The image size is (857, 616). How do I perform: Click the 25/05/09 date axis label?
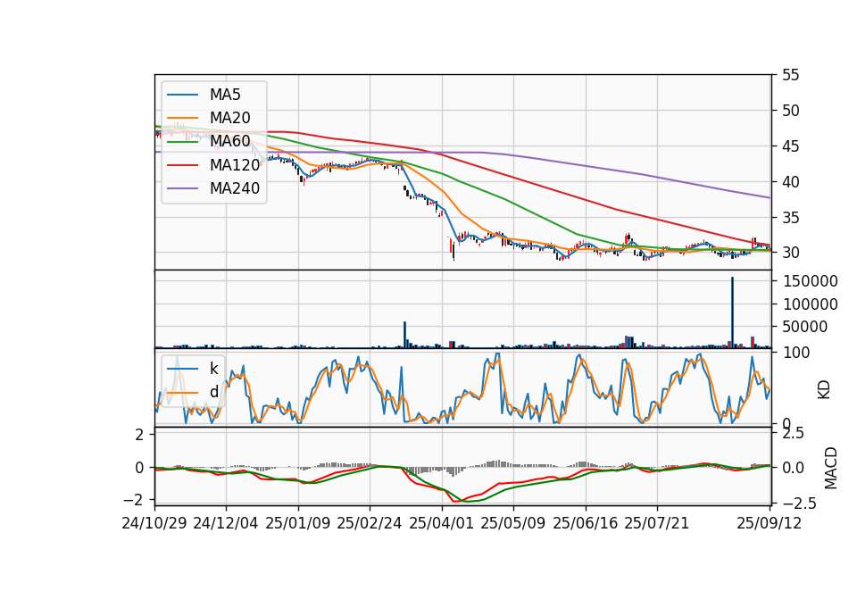(513, 523)
